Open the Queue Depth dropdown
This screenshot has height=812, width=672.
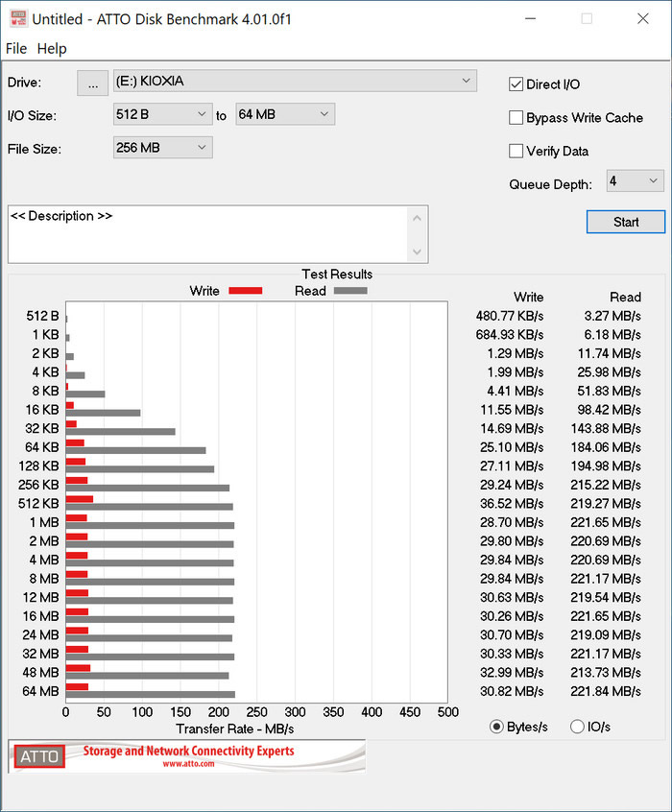(x=635, y=180)
